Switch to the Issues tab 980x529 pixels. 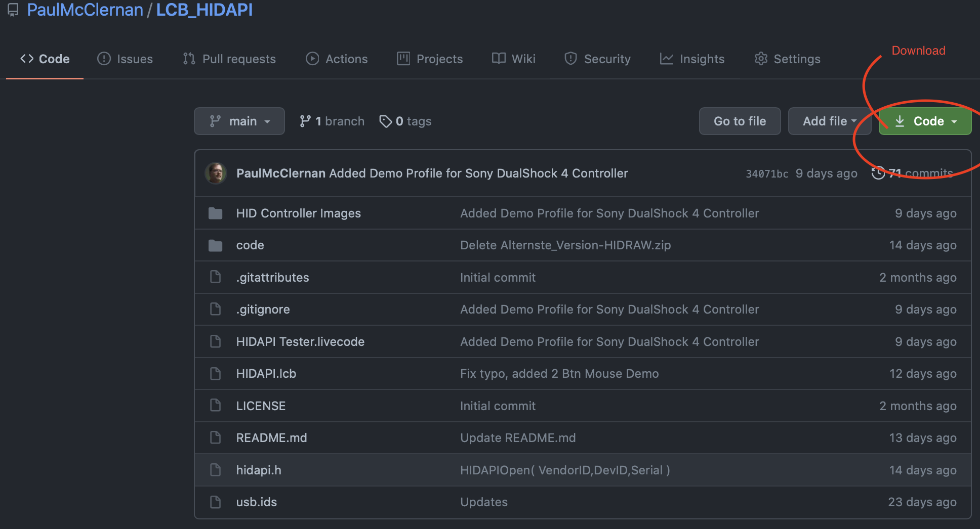click(x=125, y=59)
